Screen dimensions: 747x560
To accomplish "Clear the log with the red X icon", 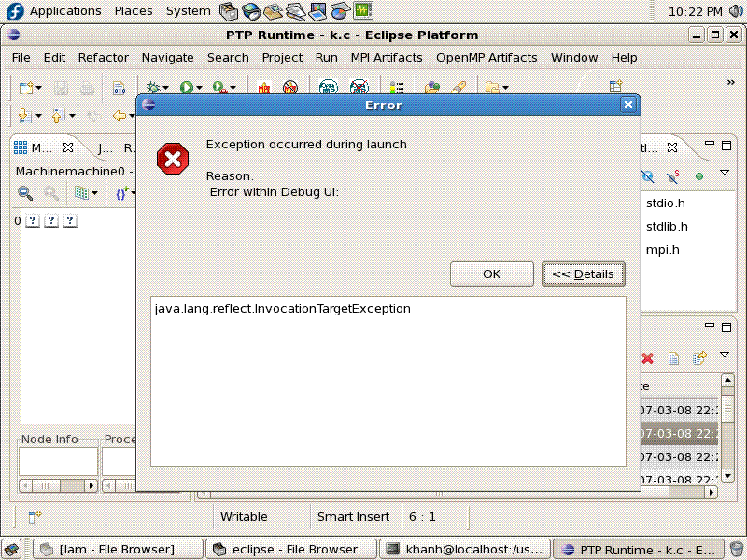I will coord(647,357).
